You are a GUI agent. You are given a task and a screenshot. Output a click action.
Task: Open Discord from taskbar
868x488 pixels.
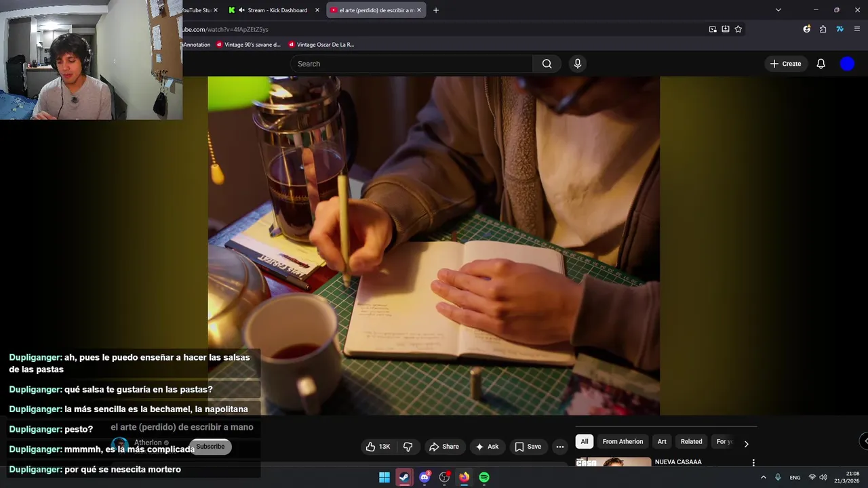tap(425, 477)
